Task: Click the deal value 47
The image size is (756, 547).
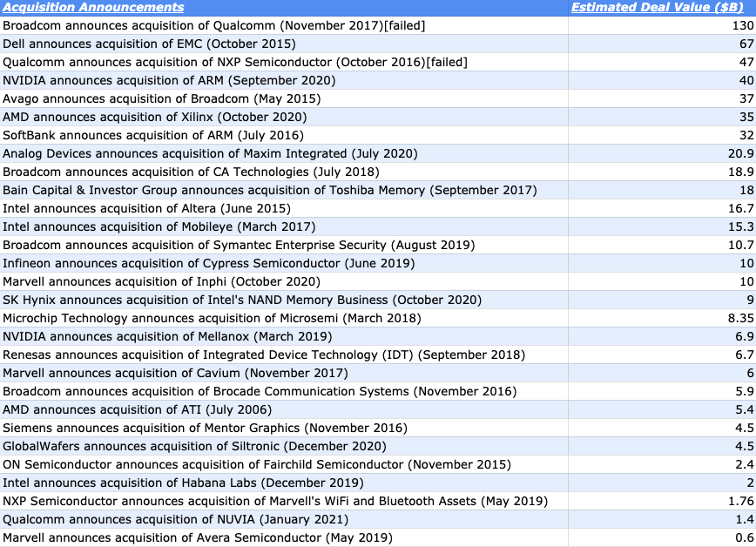Action: tap(746, 62)
